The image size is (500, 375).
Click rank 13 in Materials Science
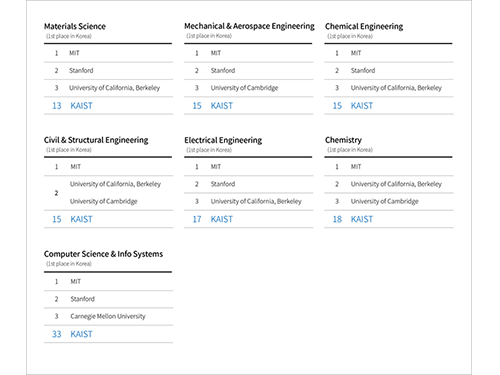click(x=57, y=106)
